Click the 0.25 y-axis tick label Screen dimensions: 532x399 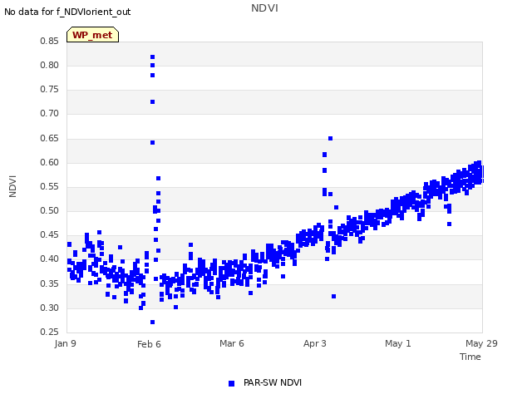pos(50,332)
